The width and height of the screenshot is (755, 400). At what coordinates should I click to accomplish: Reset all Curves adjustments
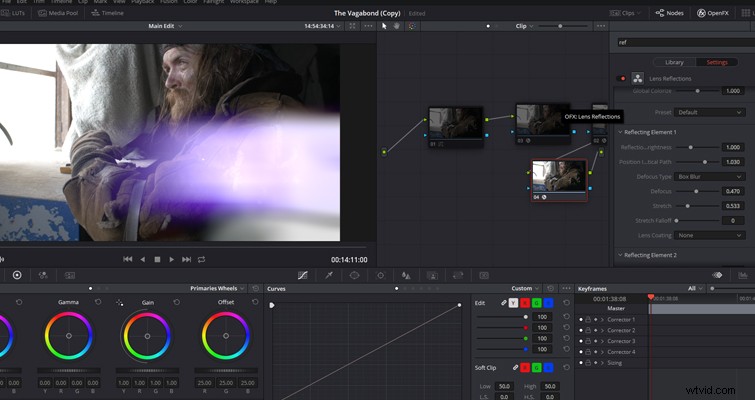coord(550,288)
